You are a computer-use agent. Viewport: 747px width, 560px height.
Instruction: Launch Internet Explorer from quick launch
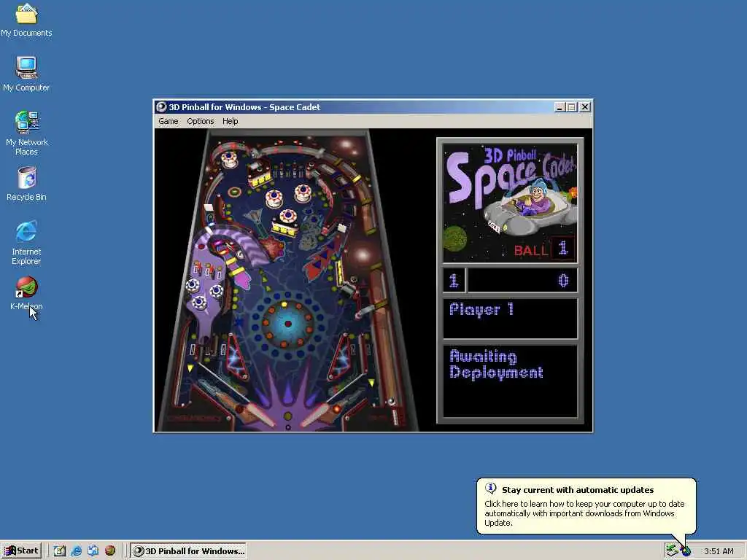coord(76,551)
